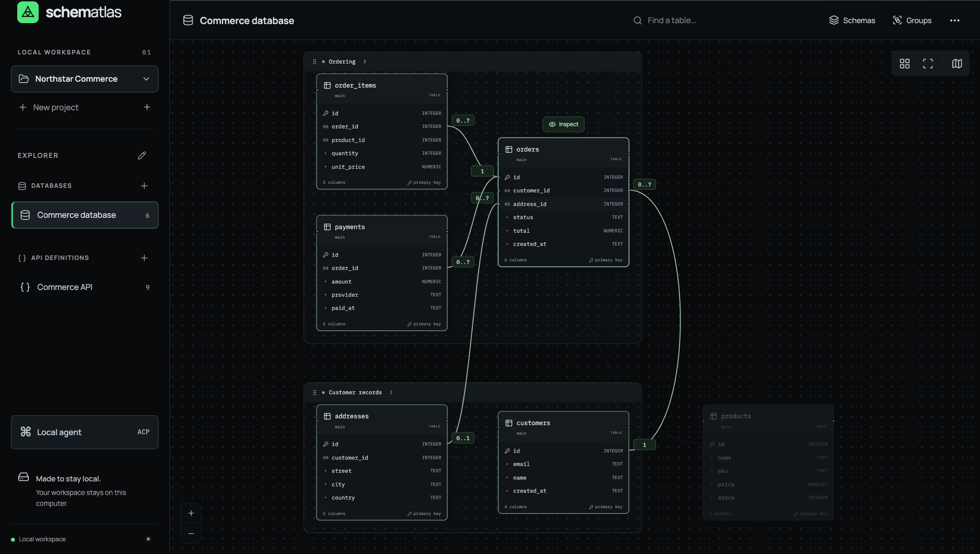Viewport: 980px width, 554px height.
Task: Click the schematlas logo icon
Action: click(x=28, y=12)
